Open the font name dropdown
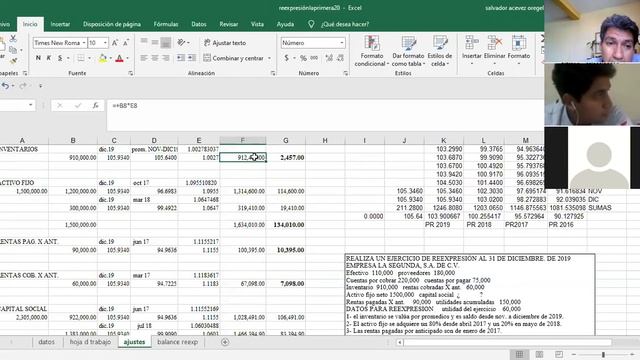This screenshot has height=360, width=640. (84, 43)
